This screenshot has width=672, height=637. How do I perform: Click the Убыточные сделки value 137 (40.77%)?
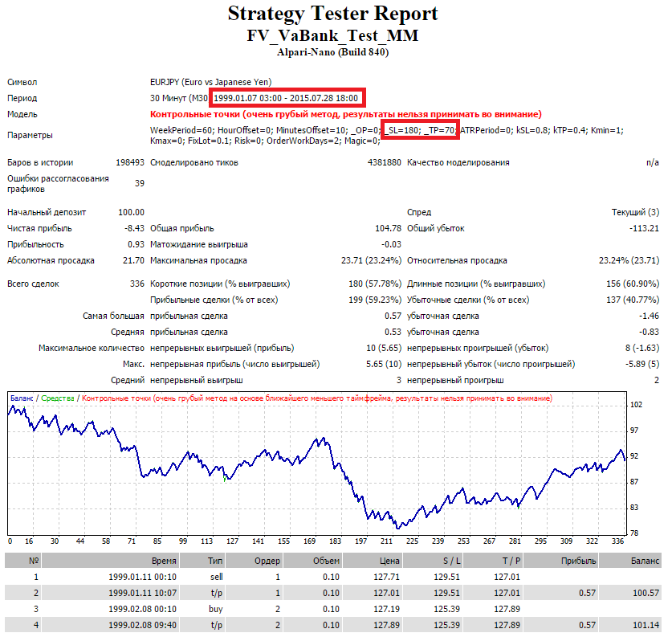[633, 300]
